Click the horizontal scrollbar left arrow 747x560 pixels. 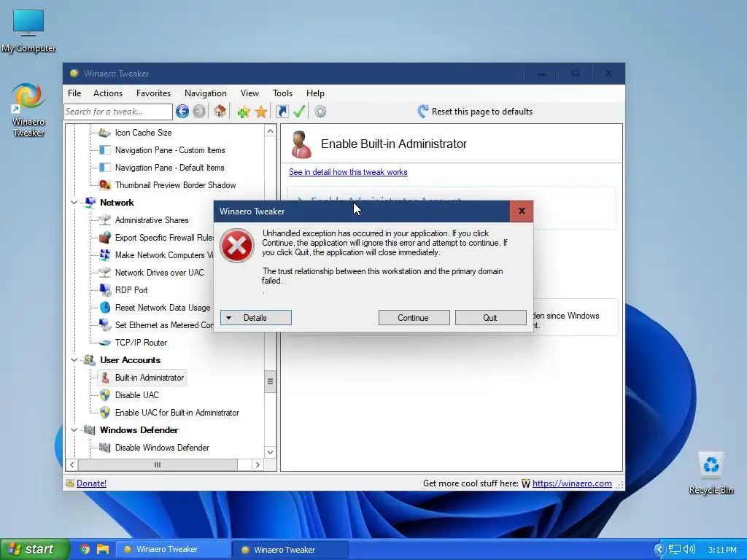point(72,464)
